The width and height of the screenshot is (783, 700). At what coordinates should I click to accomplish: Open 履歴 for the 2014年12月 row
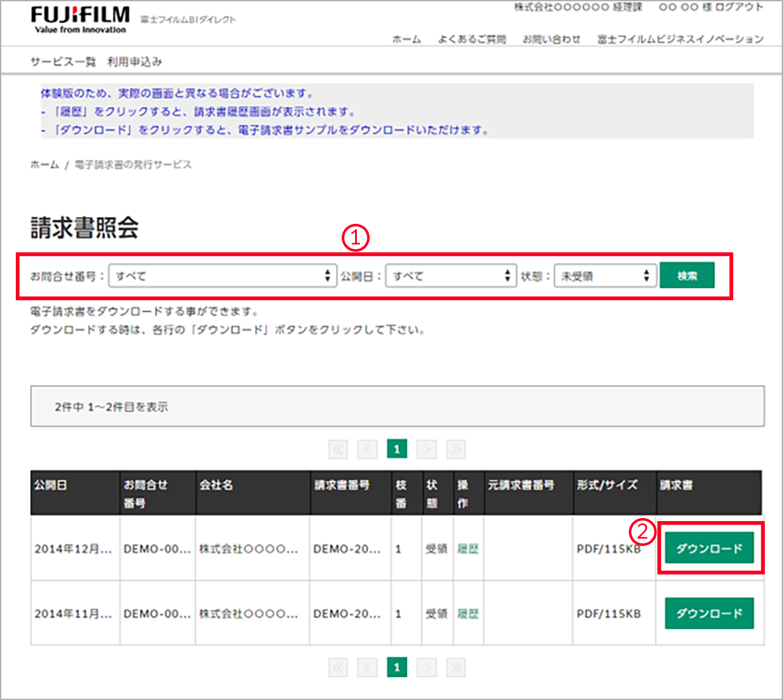(468, 549)
